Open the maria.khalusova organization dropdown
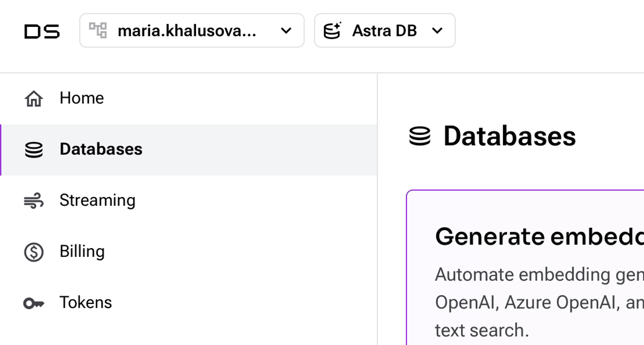The width and height of the screenshot is (644, 345). 192,30
